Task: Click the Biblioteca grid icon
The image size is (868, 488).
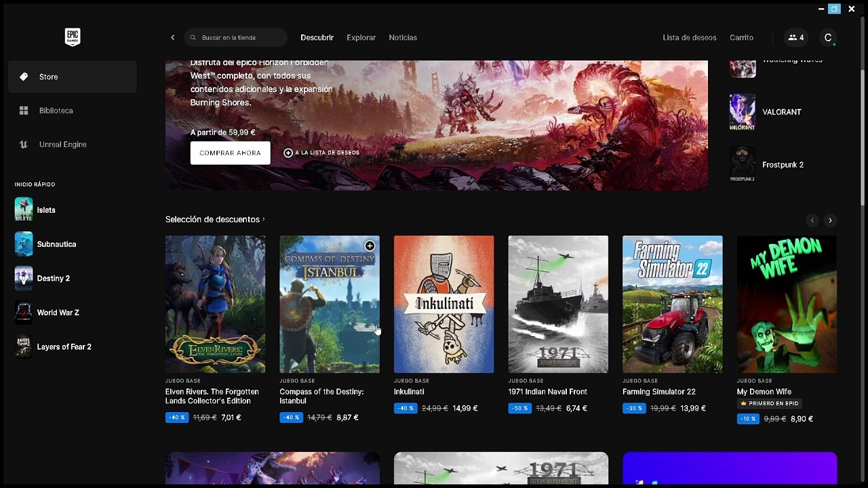Action: pos(24,110)
